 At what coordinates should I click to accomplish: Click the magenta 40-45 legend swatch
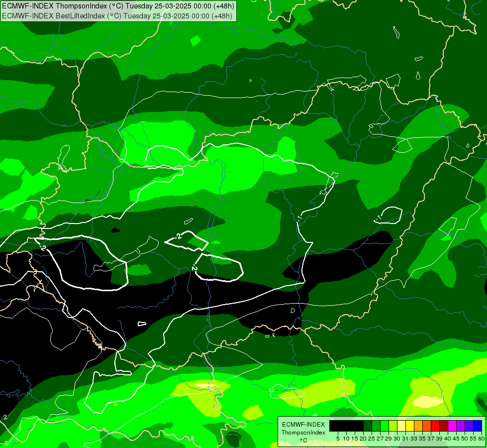[x=452, y=426]
